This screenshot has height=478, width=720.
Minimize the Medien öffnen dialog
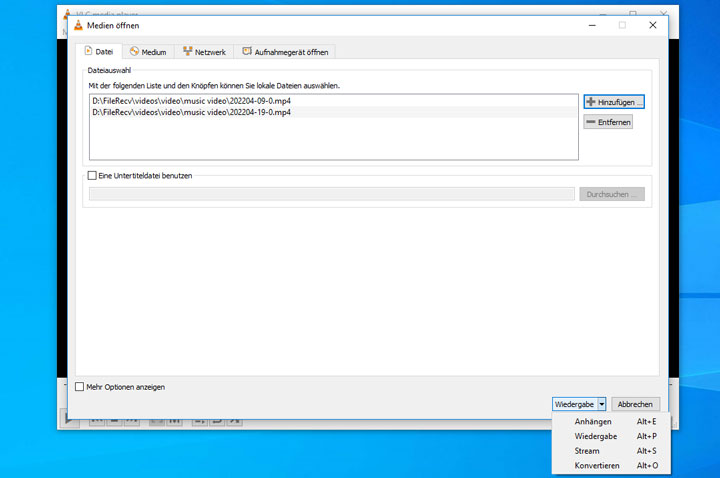pyautogui.click(x=592, y=25)
